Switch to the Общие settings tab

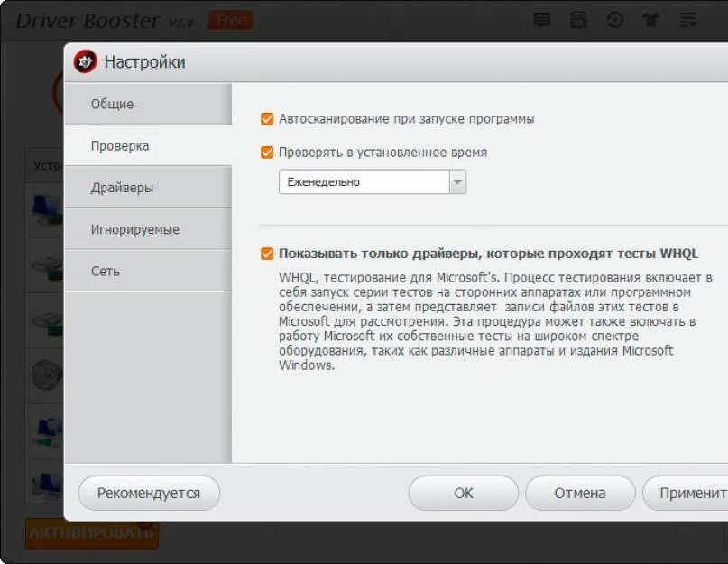[148, 104]
